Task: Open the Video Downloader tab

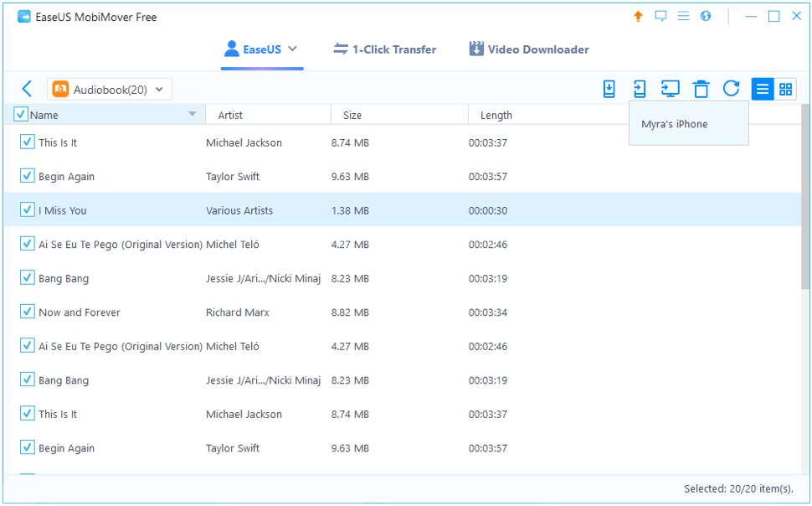Action: (x=529, y=49)
